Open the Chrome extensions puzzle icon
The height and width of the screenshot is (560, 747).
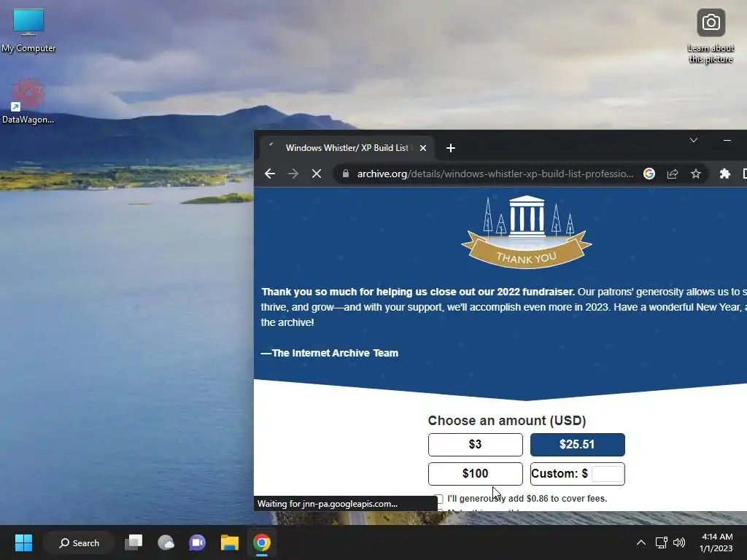pyautogui.click(x=724, y=174)
